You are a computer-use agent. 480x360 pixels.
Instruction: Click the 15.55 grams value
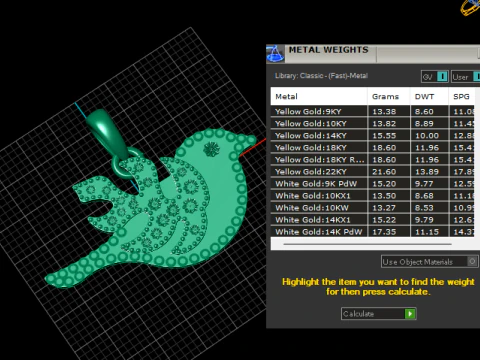coord(384,136)
